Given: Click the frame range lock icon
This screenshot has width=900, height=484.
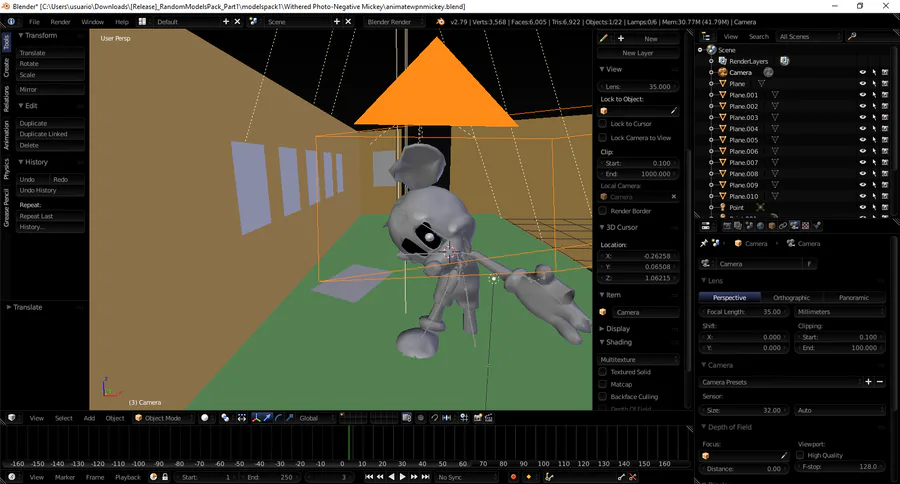Looking at the screenshot, I should pyautogui.click(x=165, y=477).
